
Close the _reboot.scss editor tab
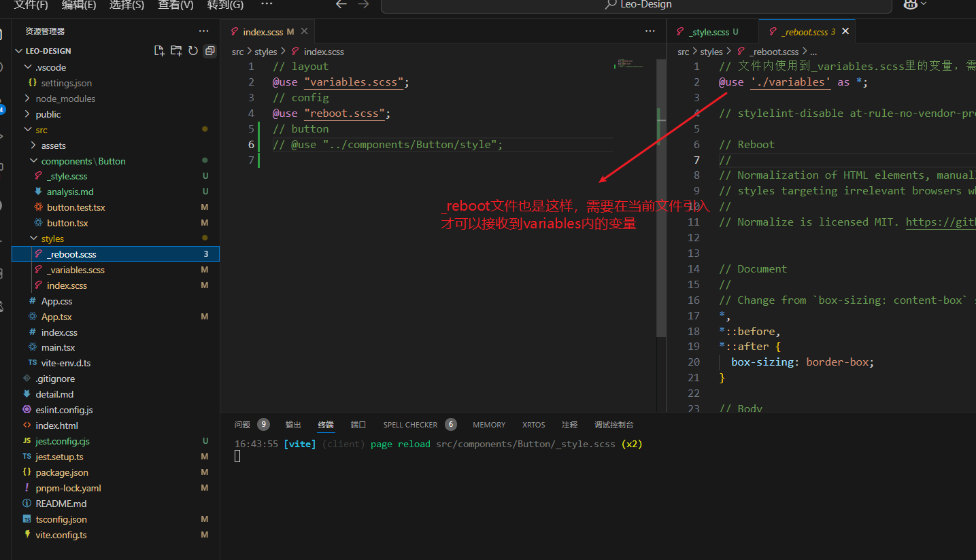[x=845, y=31]
